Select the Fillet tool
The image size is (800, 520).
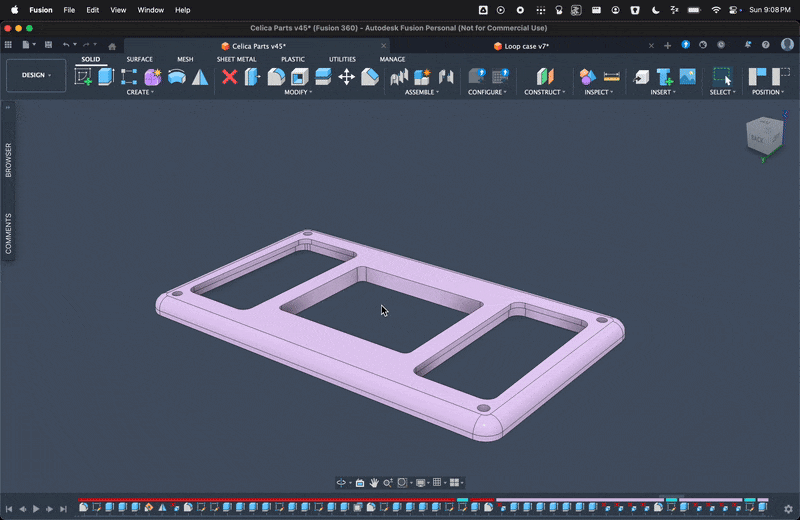coord(276,77)
